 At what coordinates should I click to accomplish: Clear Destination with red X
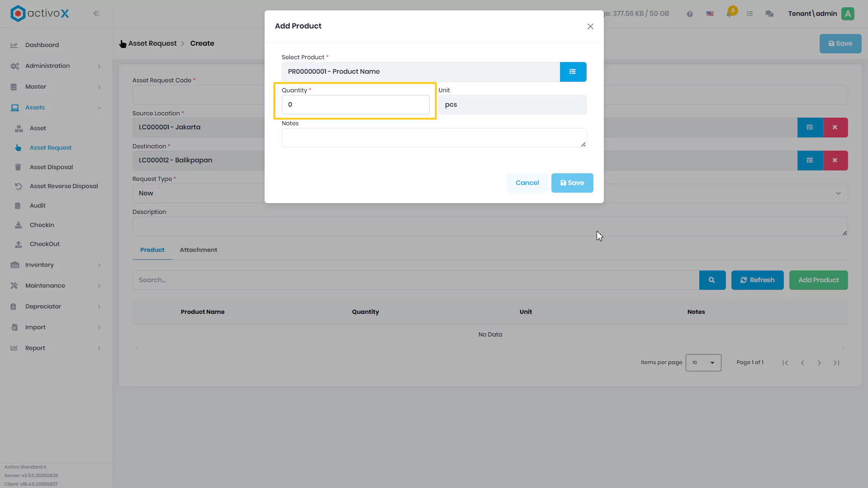tap(835, 161)
